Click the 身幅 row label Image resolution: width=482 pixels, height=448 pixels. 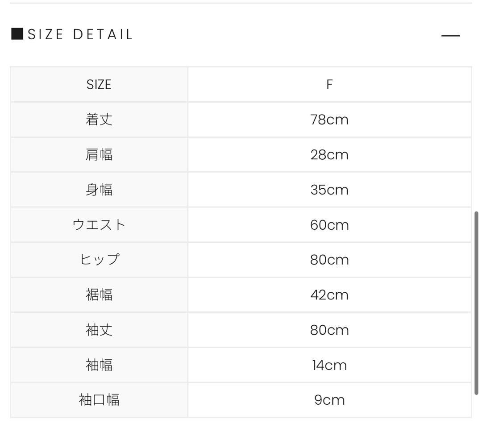[x=98, y=189]
